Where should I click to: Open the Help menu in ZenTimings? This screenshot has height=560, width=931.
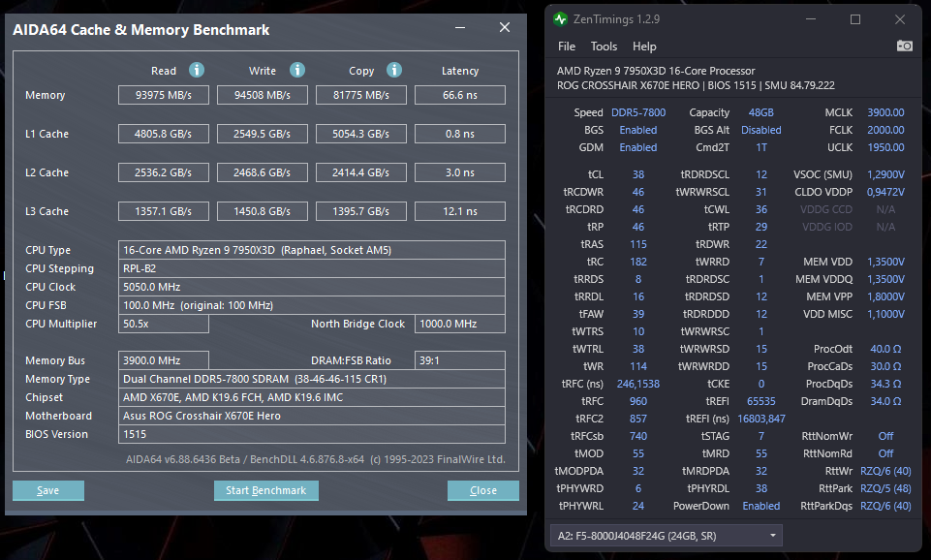644,47
